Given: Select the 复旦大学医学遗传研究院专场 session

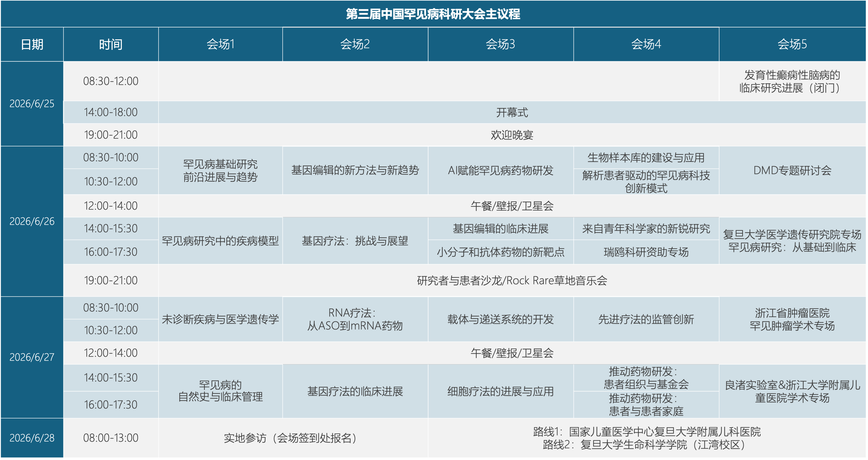Looking at the screenshot, I should click(x=793, y=241).
